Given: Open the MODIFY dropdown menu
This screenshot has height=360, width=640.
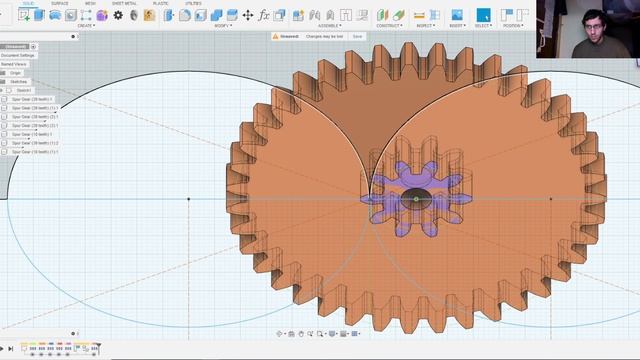Looking at the screenshot, I should [223, 26].
